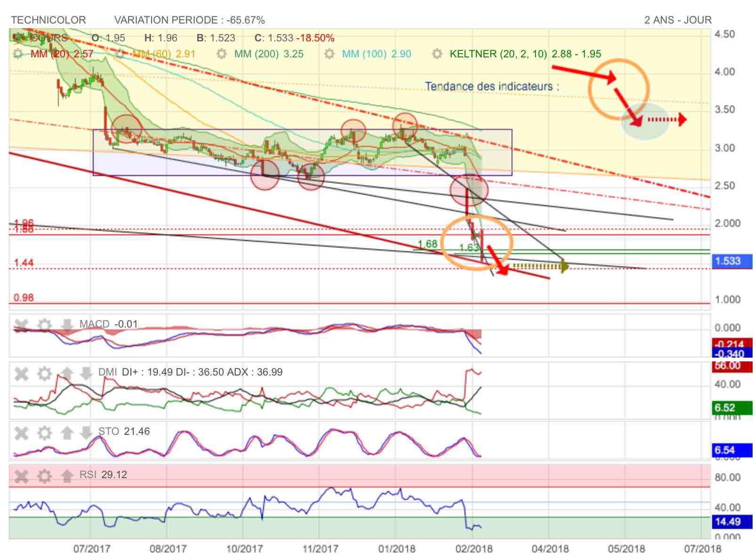
Task: Open the DMI settings gear
Action: tap(44, 374)
